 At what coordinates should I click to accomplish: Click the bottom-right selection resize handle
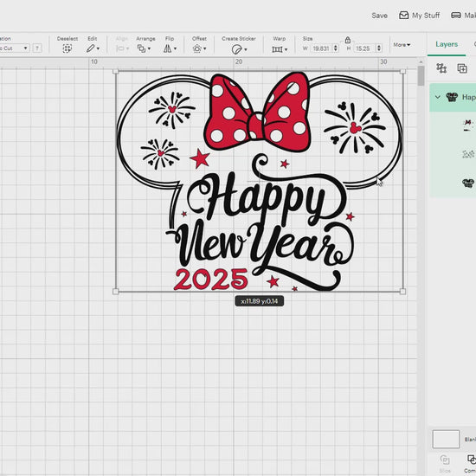point(402,292)
